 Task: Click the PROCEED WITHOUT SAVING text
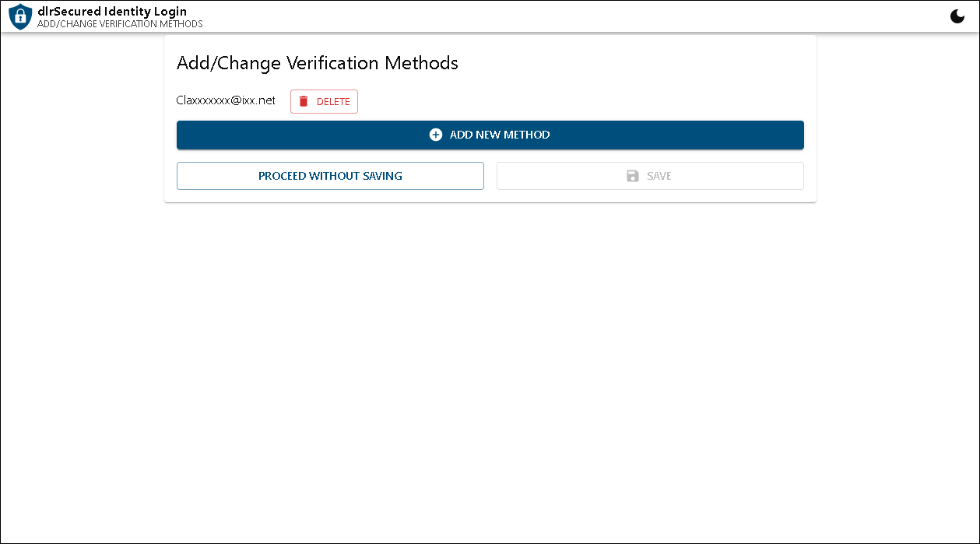(330, 176)
